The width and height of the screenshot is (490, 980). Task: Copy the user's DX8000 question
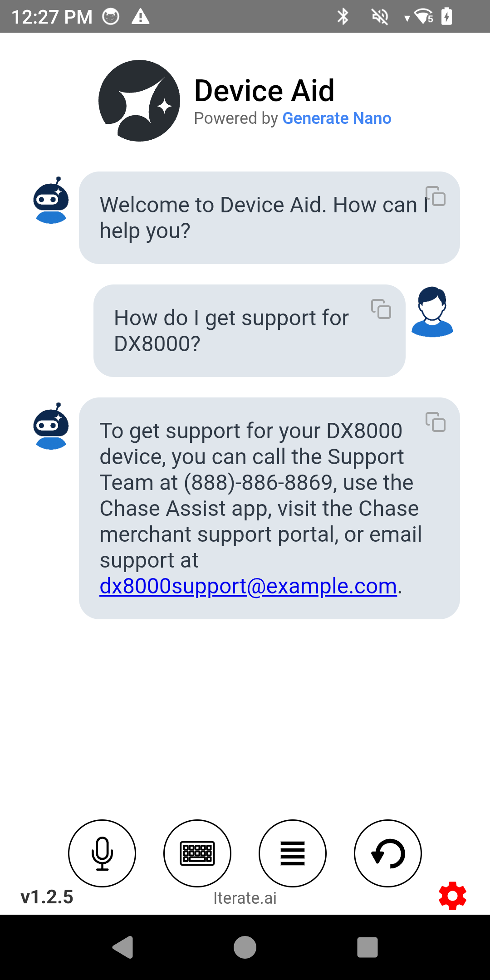(381, 309)
